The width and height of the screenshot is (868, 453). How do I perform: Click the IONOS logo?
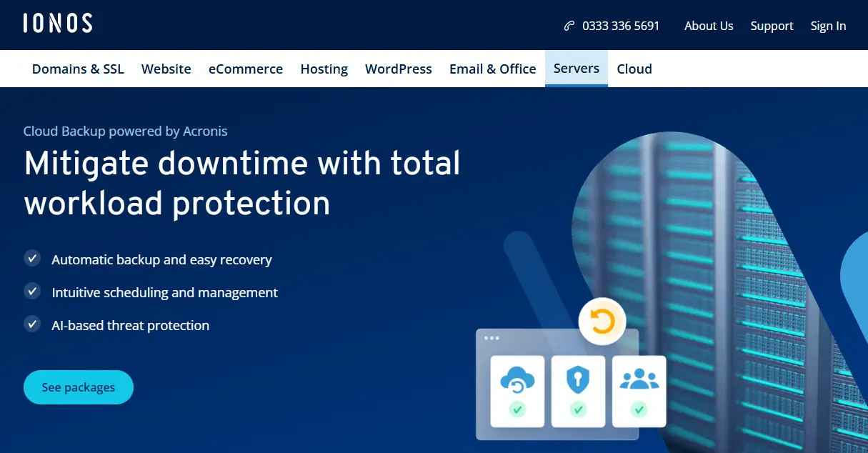pos(57,23)
